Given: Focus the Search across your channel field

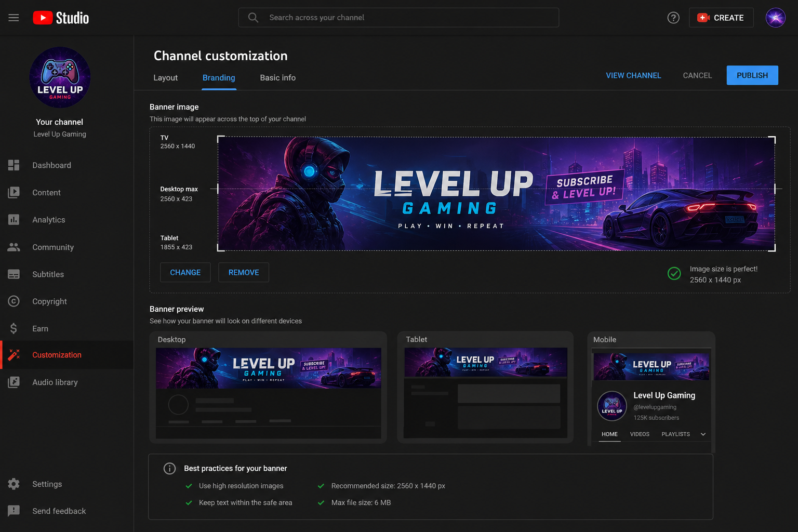Looking at the screenshot, I should click(398, 18).
